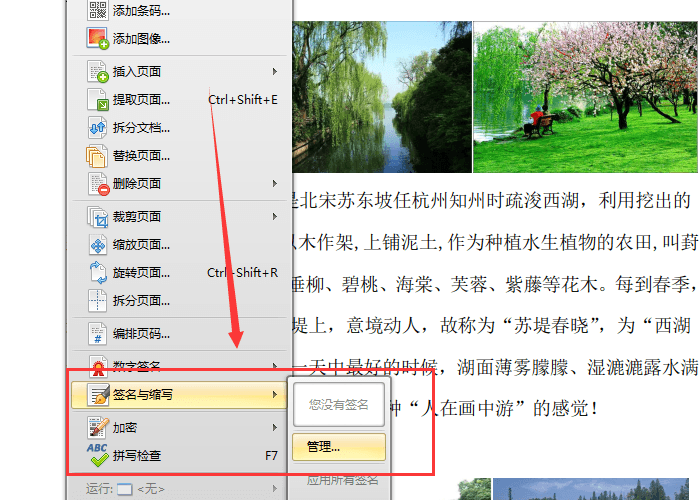
Task: Click the 提取页面 icon
Action: [98, 99]
